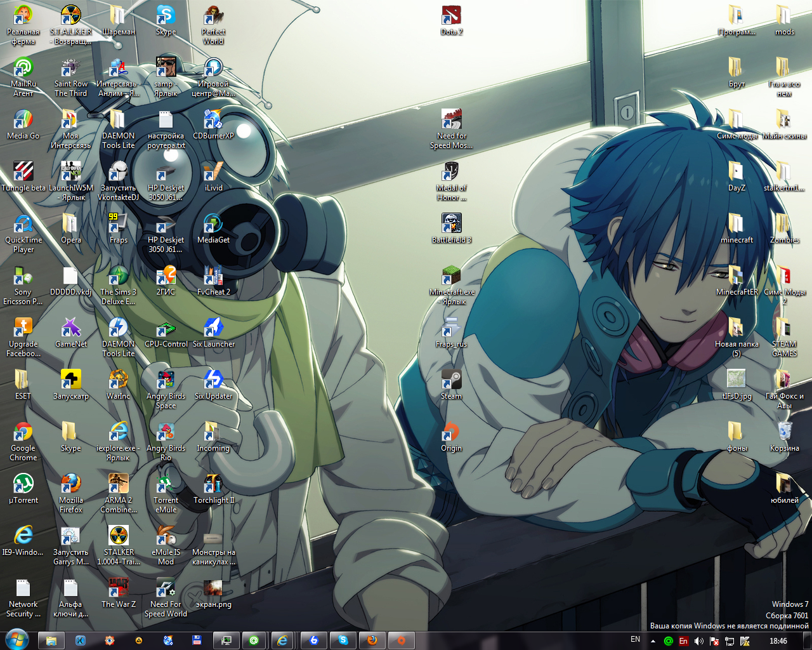Click the Реальная ферма desktop icon
Screen dimensions: 812x650
coord(23,24)
